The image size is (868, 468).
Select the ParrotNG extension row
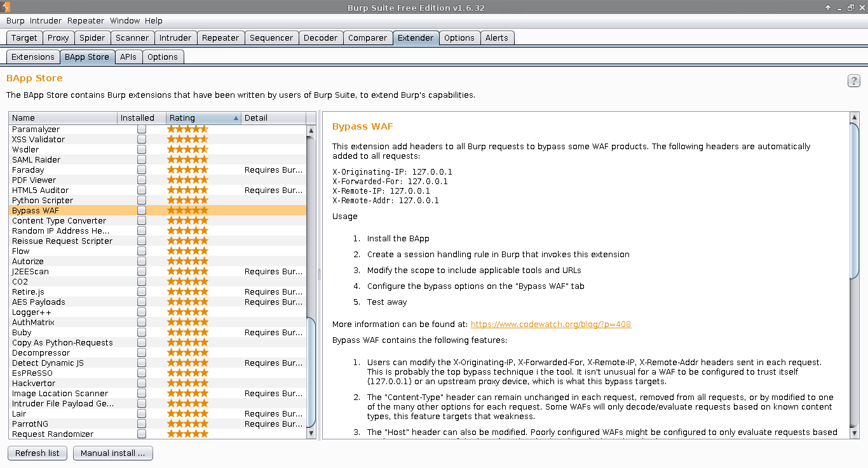coord(158,424)
